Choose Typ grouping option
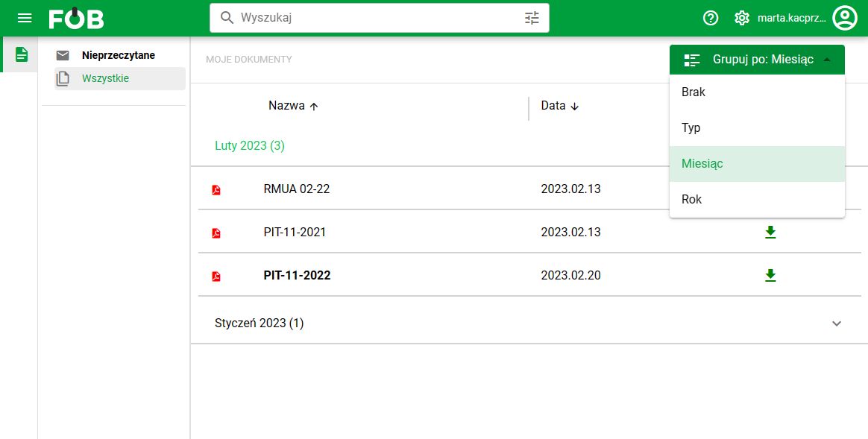The width and height of the screenshot is (868, 439). pos(757,128)
